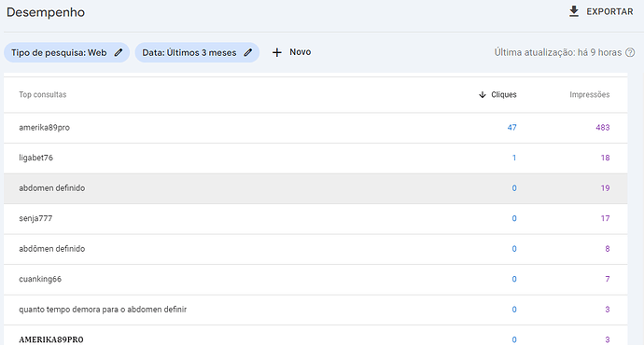The width and height of the screenshot is (644, 345).
Task: Select the uppercase AMERIKA89PRO query
Action: [51, 339]
